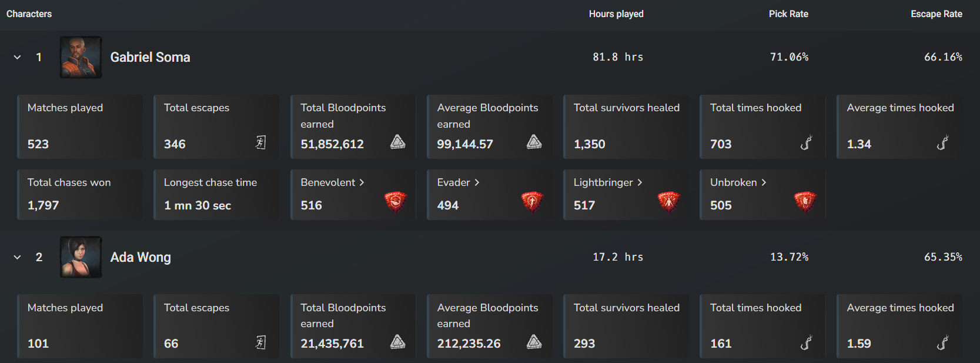This screenshot has width=980, height=363.
Task: Select Benevolent score 516
Action: click(312, 205)
